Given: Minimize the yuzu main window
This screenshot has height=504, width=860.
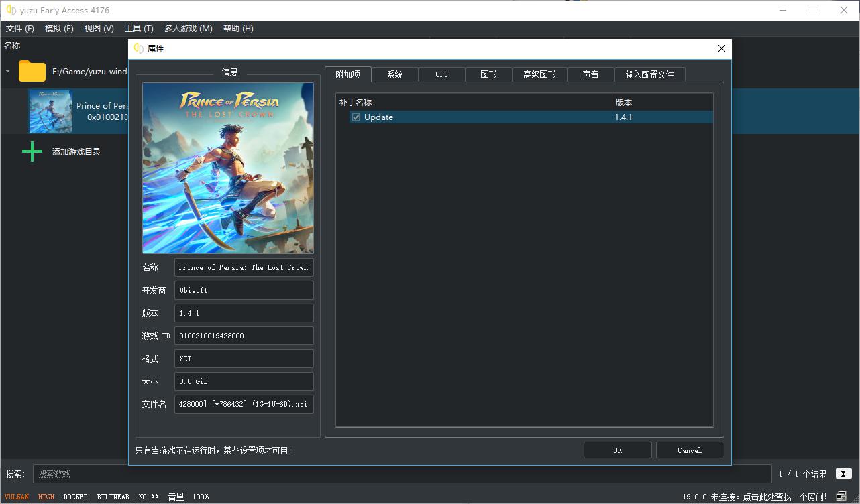Looking at the screenshot, I should [x=782, y=10].
